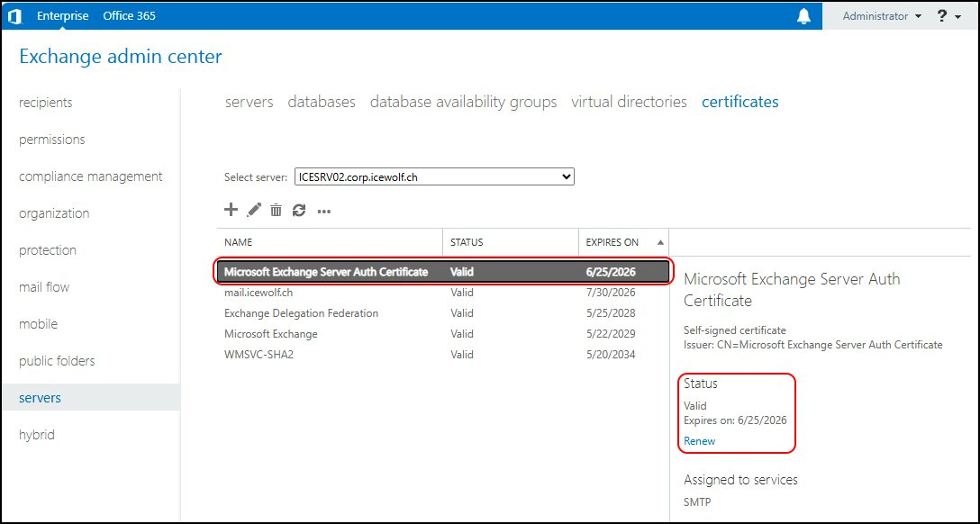Select Microsoft Exchange Server Auth Certificate row
This screenshot has width=980, height=524.
(443, 272)
